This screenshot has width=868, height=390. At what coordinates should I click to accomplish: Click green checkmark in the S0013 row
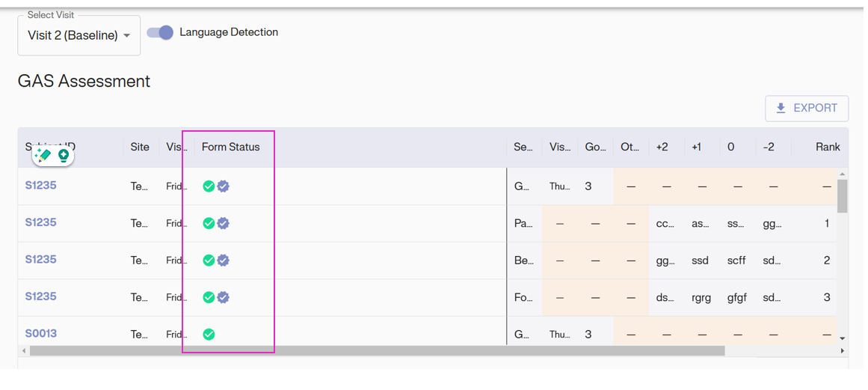click(x=209, y=335)
